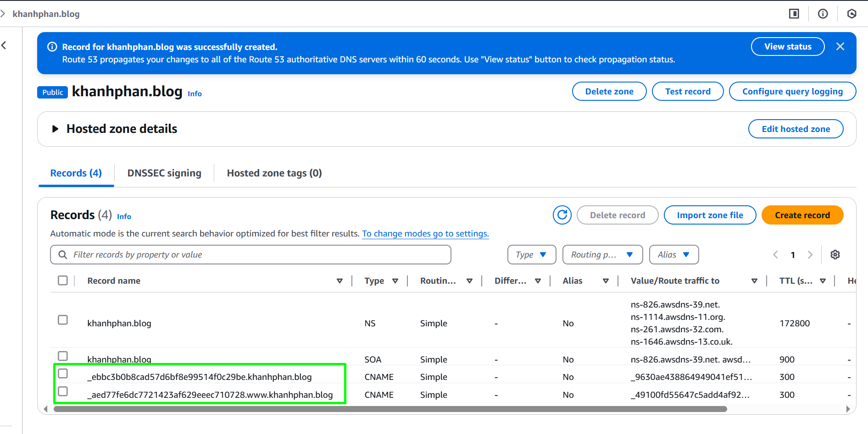Collapse the left navigation chevron
The image size is (868, 434).
point(4,45)
